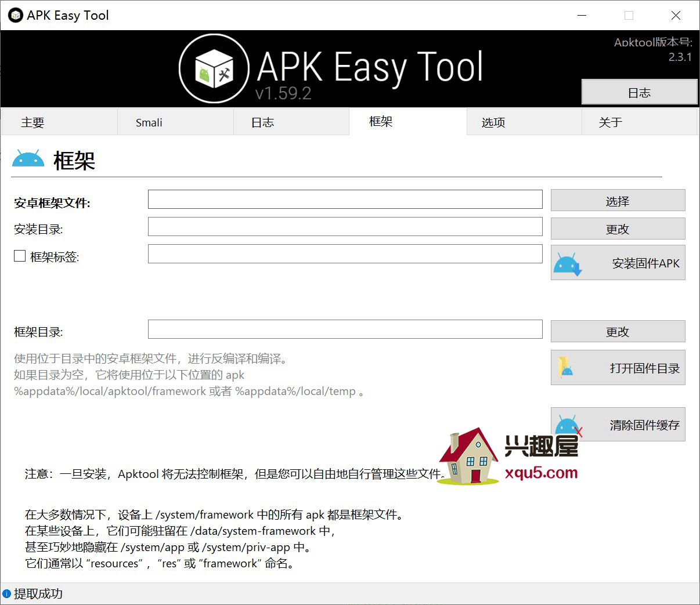
Task: Click the APK Easy Tool cube logo
Action: pyautogui.click(x=214, y=69)
